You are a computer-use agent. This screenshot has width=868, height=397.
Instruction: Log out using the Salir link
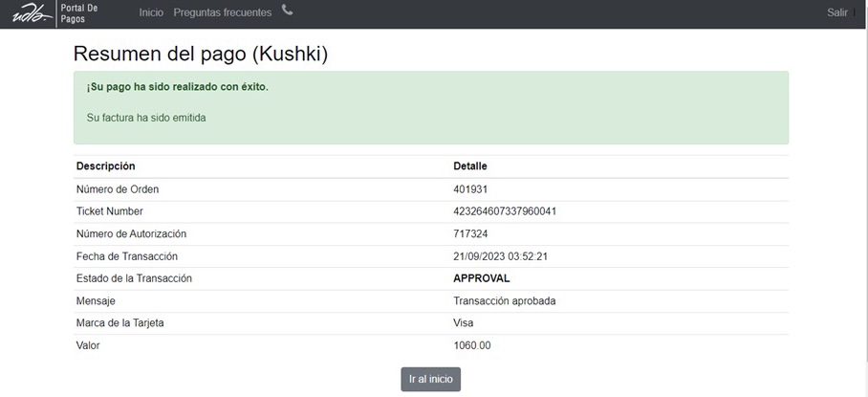(x=836, y=12)
